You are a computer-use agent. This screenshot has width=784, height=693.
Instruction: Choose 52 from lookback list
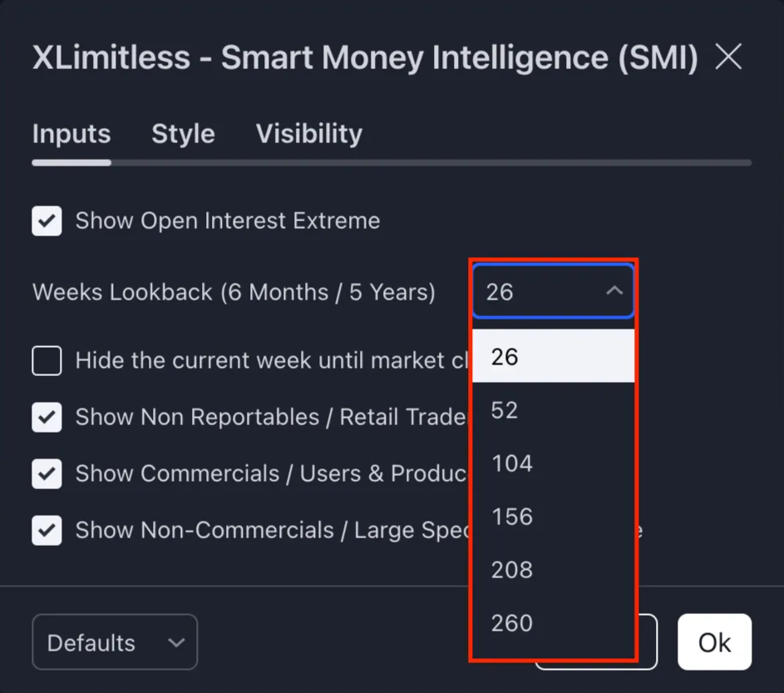pyautogui.click(x=553, y=410)
